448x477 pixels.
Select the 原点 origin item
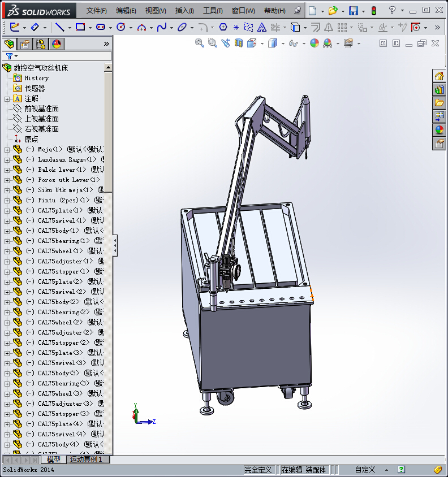tap(31, 140)
